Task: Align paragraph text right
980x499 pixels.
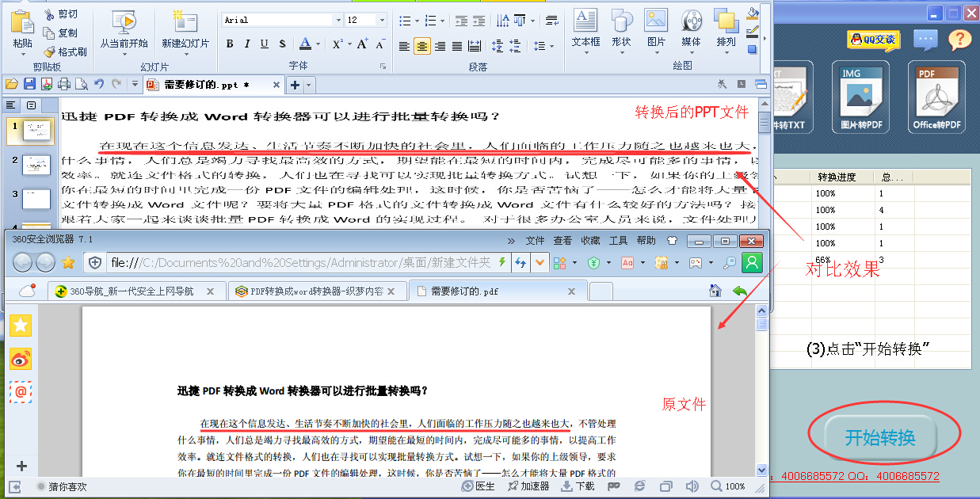Action: click(440, 47)
